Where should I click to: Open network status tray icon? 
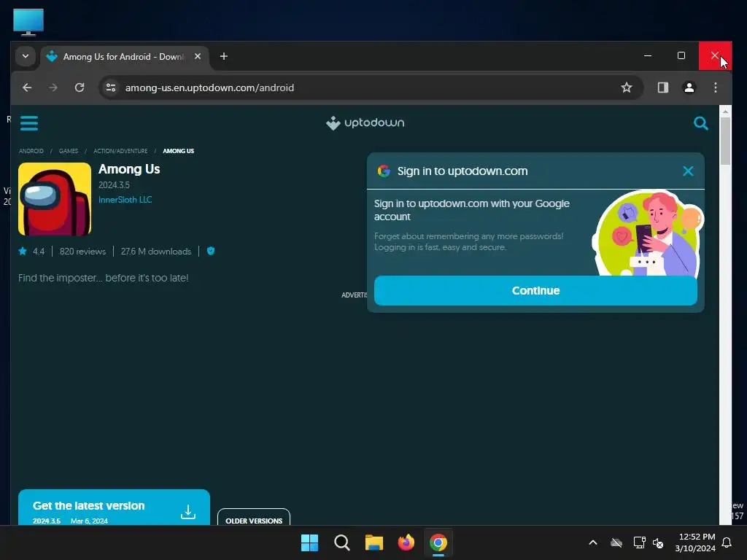pyautogui.click(x=639, y=542)
